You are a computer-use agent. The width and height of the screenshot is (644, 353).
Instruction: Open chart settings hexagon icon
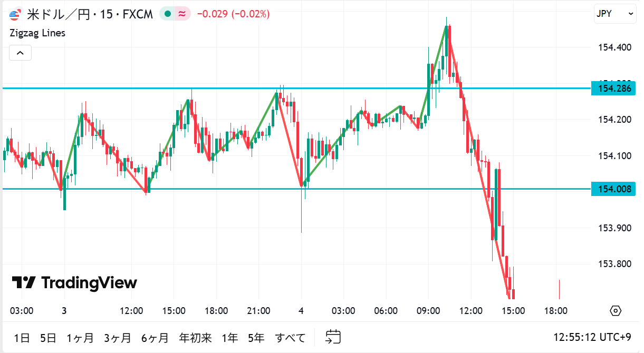(616, 311)
